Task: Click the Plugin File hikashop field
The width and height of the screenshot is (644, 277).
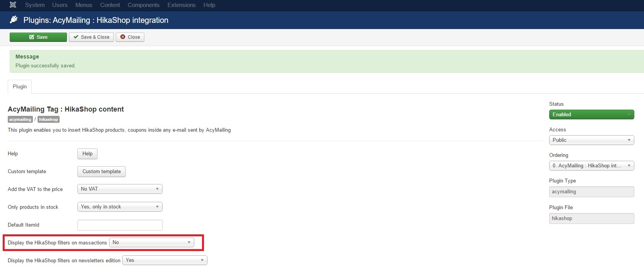Action: point(591,219)
